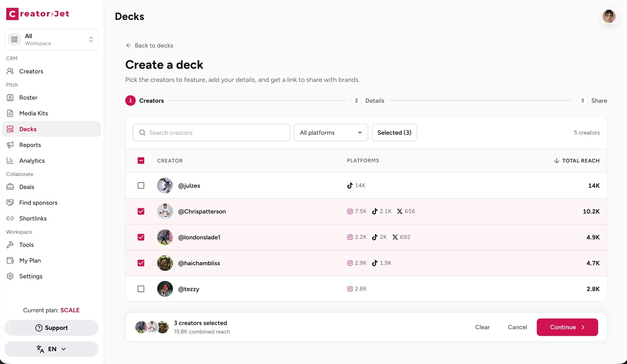Click the CreatorJet logo
This screenshot has width=627, height=364.
click(38, 14)
